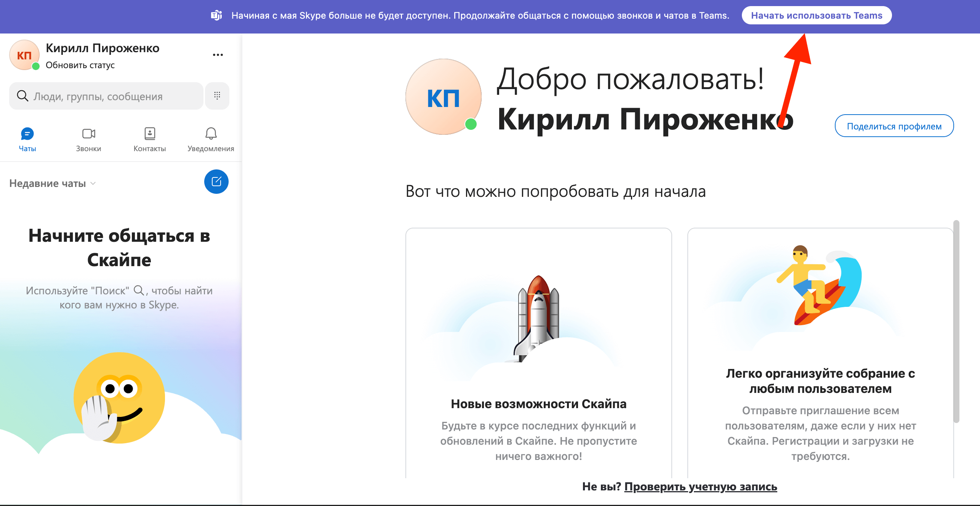This screenshot has height=506, width=980.
Task: Click Обновить статус to set a status
Action: pos(80,65)
